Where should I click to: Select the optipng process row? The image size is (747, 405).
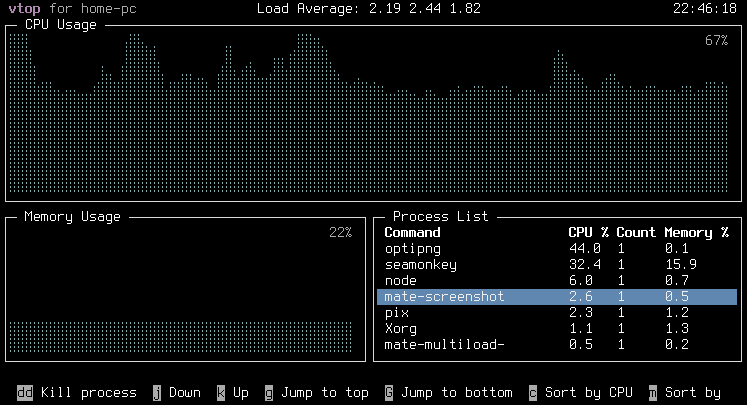(x=557, y=249)
